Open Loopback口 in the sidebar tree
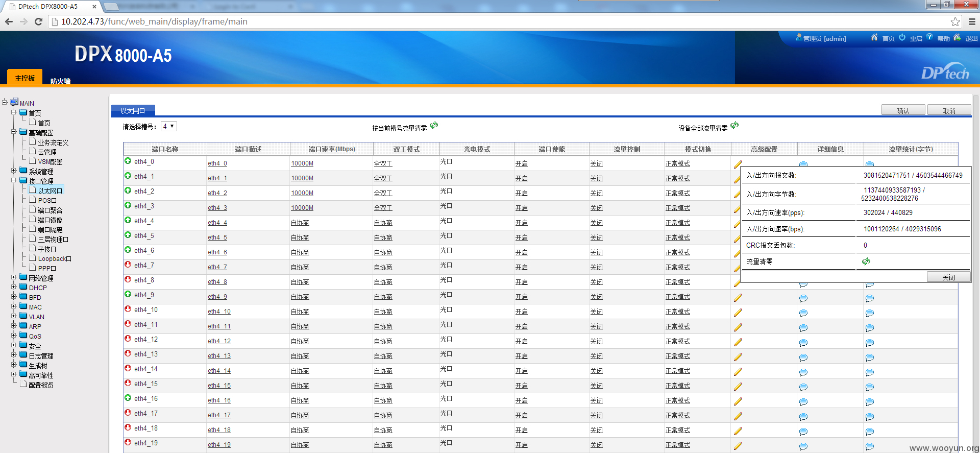Screen dimensions: 980x453 coord(55,258)
